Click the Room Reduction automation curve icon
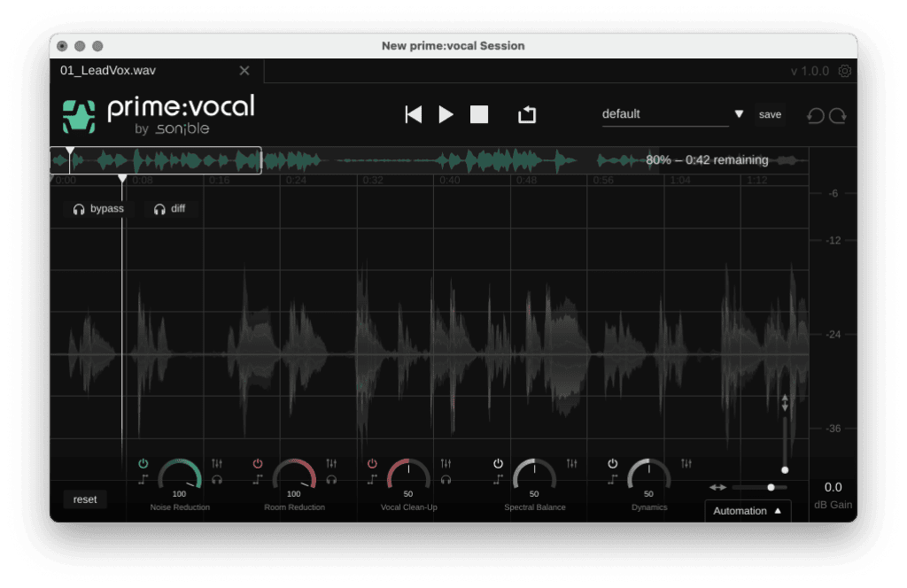 pos(258,479)
